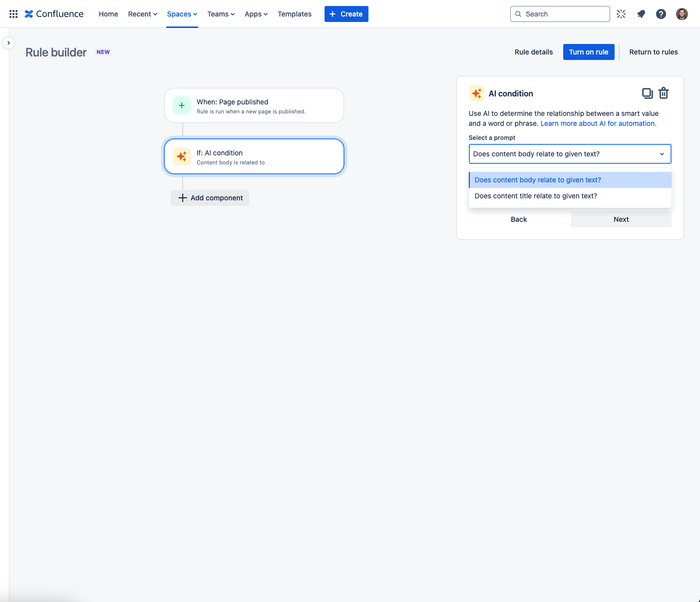Screen dimensions: 700x602
Task: Duplicate the AI condition component via copy icon
Action: (647, 93)
